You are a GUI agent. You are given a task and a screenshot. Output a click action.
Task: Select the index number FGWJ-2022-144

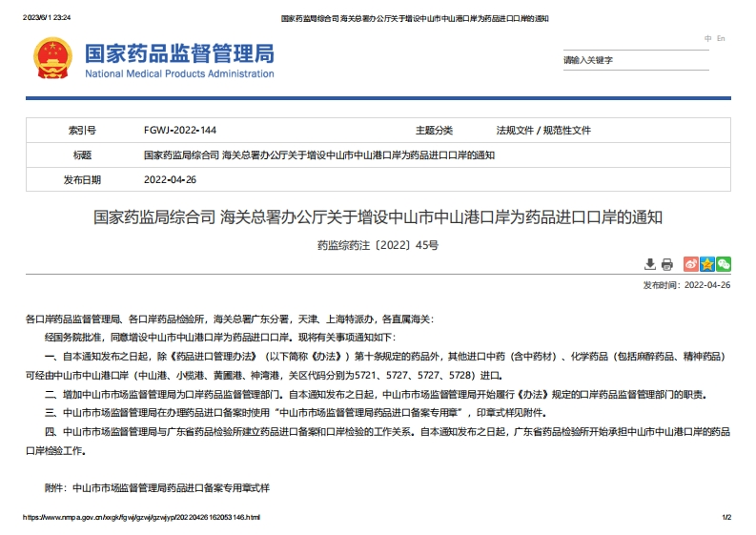[180, 131]
